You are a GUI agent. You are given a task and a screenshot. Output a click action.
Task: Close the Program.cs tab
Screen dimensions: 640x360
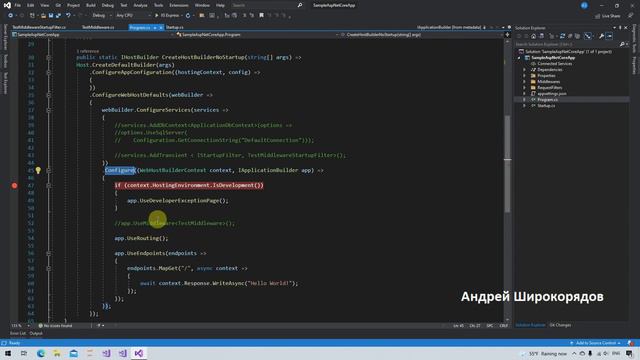click(x=161, y=27)
